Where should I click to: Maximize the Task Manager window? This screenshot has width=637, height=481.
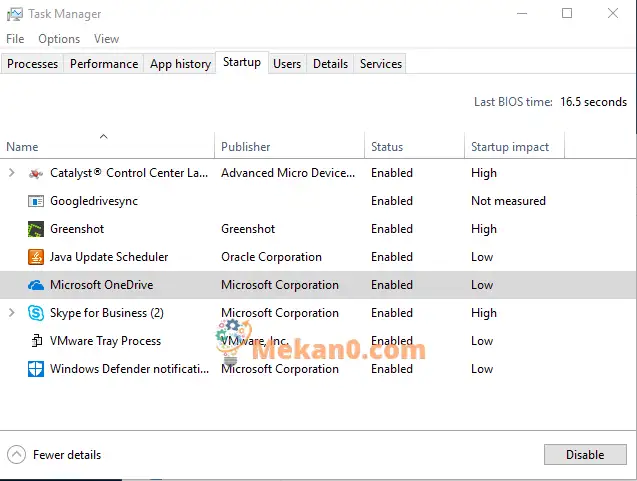pyautogui.click(x=567, y=13)
